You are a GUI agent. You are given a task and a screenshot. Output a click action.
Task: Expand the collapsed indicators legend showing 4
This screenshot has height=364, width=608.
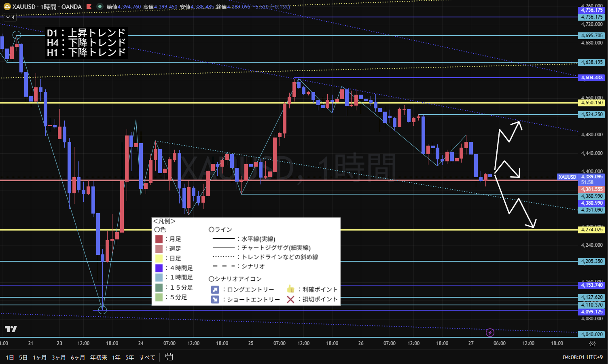[10, 17]
